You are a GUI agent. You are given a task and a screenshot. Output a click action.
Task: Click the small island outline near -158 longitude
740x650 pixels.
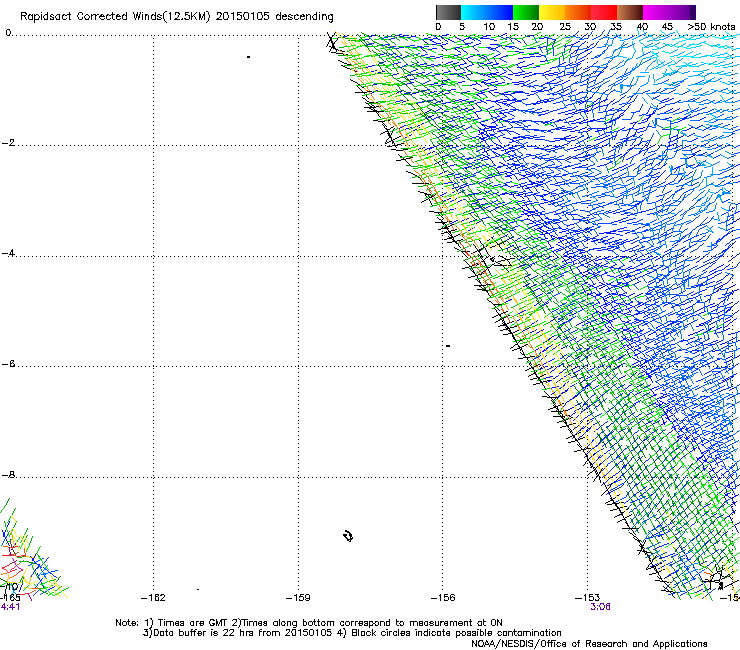[x=348, y=536]
